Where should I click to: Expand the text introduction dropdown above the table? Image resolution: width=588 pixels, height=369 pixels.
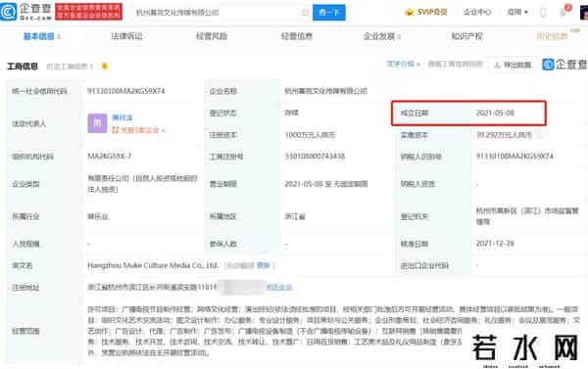pos(403,64)
